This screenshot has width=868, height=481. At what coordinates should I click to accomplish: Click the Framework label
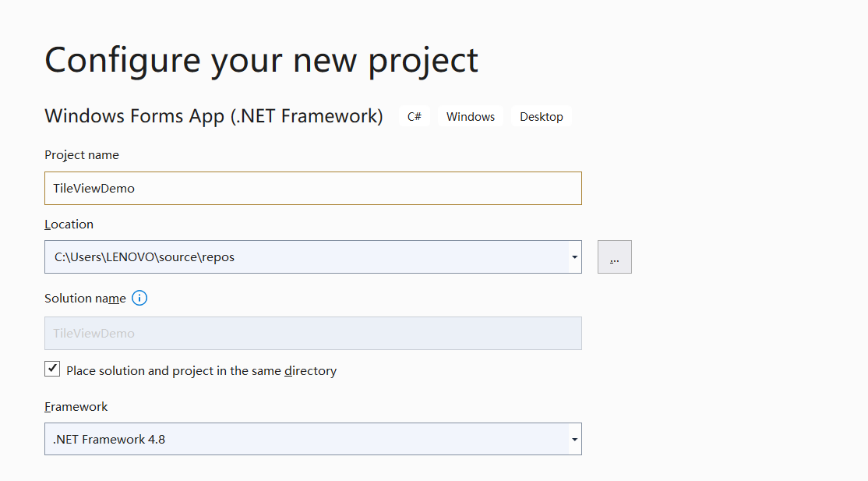(76, 407)
